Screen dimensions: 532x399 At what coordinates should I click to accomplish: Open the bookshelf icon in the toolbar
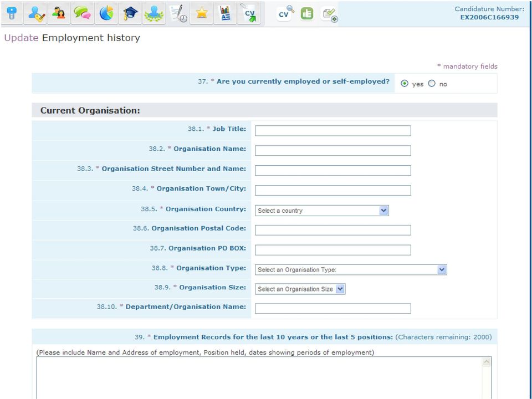click(226, 13)
